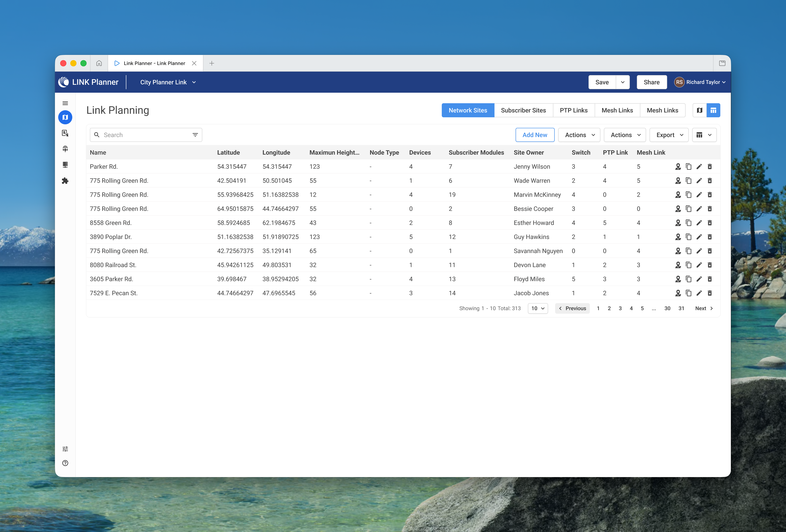Sort by Subscriber Modules column header

(x=476, y=152)
